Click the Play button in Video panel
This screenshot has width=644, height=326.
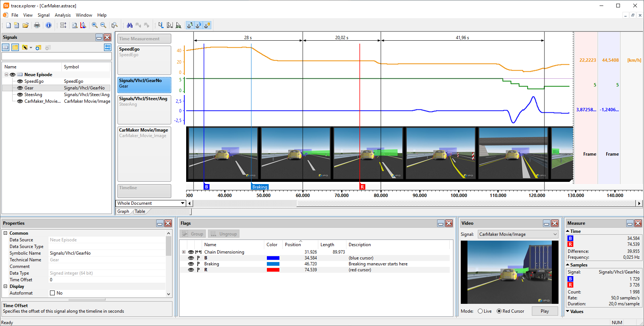pyautogui.click(x=545, y=311)
